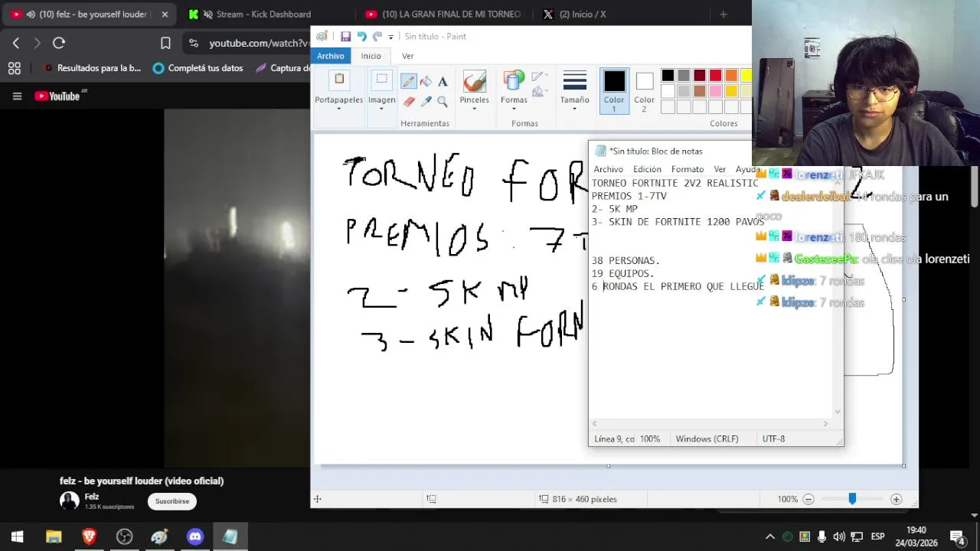Click the Brave browser taskbar icon
The image size is (980, 551).
[x=89, y=536]
